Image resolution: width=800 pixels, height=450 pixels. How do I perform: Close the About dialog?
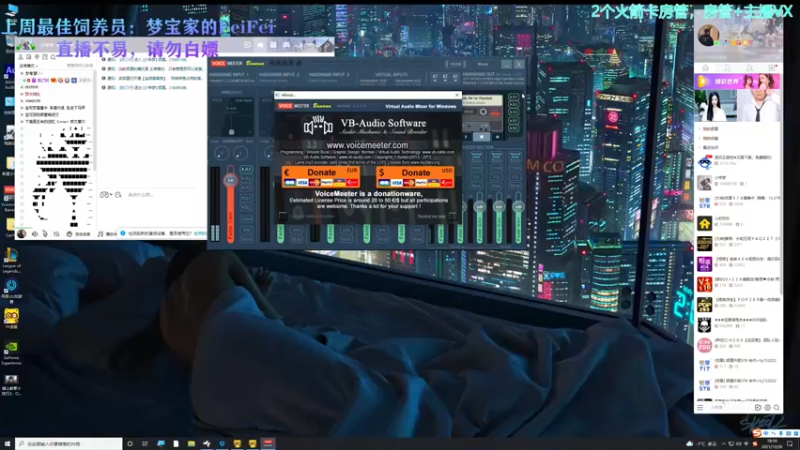457,95
